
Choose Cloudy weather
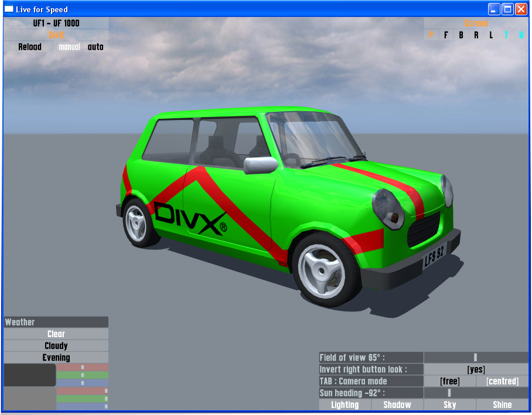point(56,346)
